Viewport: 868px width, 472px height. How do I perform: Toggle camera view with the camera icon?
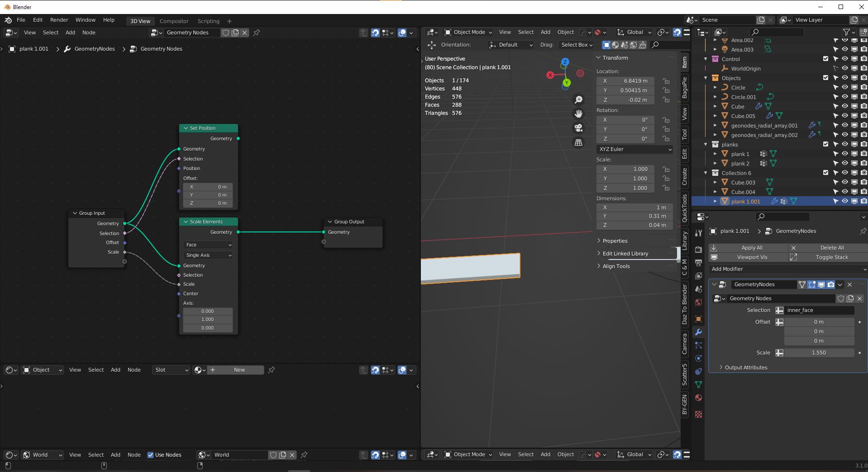[x=578, y=128]
